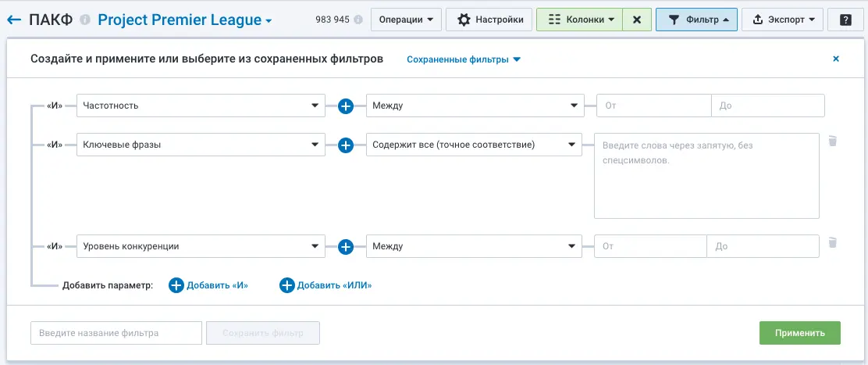Click the back arrow next to ПАКФ
The image size is (868, 365).
click(x=14, y=20)
